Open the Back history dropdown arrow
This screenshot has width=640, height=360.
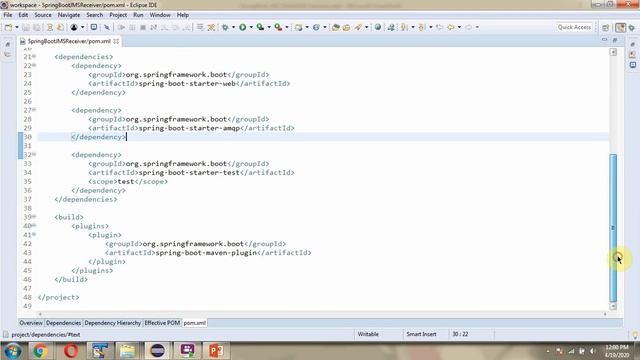(x=459, y=27)
